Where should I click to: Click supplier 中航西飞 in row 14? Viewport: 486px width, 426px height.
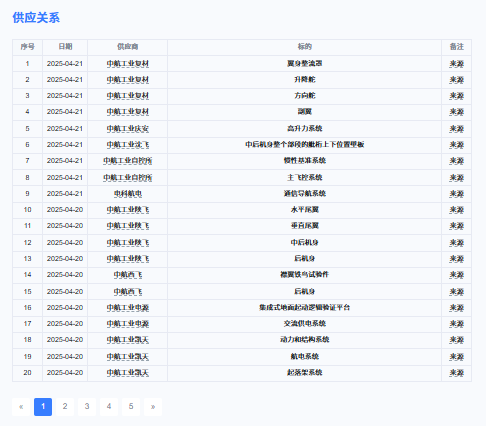pos(128,275)
